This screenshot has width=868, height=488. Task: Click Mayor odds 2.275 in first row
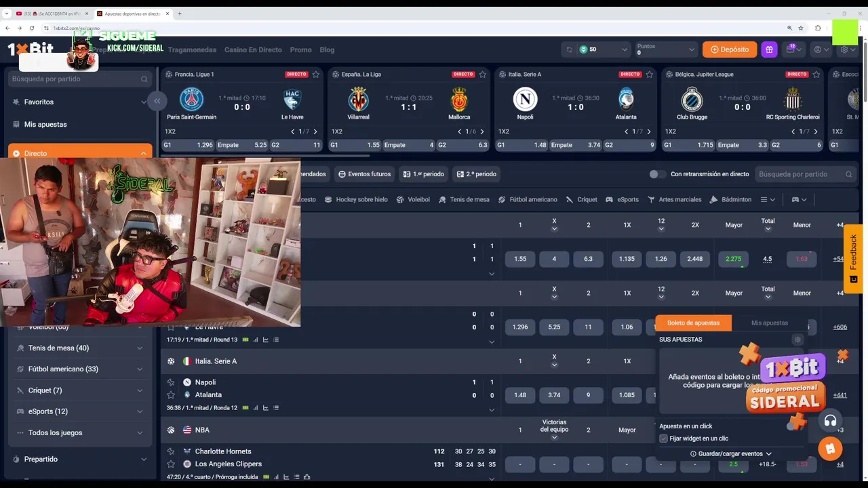point(733,259)
